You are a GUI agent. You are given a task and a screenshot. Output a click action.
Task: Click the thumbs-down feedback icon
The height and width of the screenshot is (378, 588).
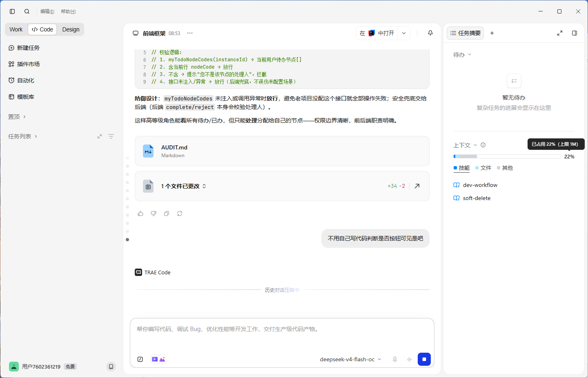tap(154, 213)
